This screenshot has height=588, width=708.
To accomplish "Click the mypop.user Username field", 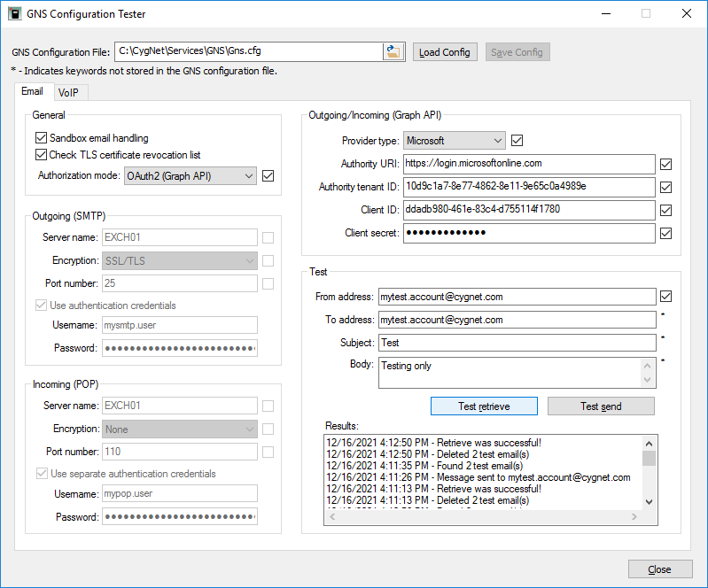I will point(180,493).
